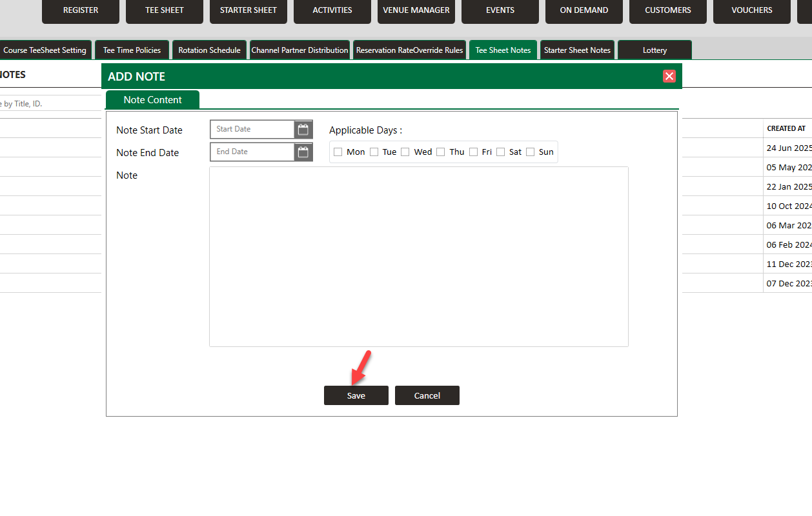812x516 pixels.
Task: Select the Note Content tab
Action: point(152,100)
